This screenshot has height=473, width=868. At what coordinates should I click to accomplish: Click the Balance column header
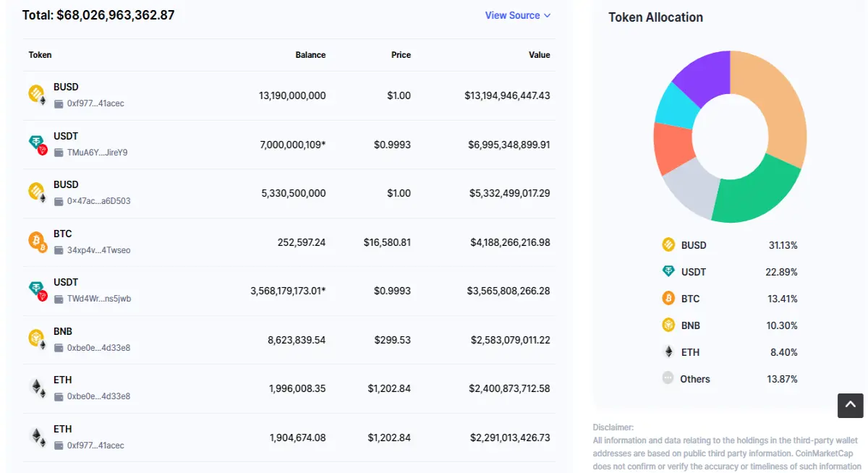point(310,55)
